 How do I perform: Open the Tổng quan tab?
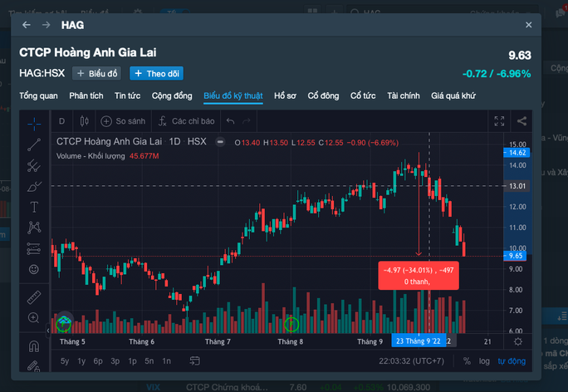(x=39, y=96)
